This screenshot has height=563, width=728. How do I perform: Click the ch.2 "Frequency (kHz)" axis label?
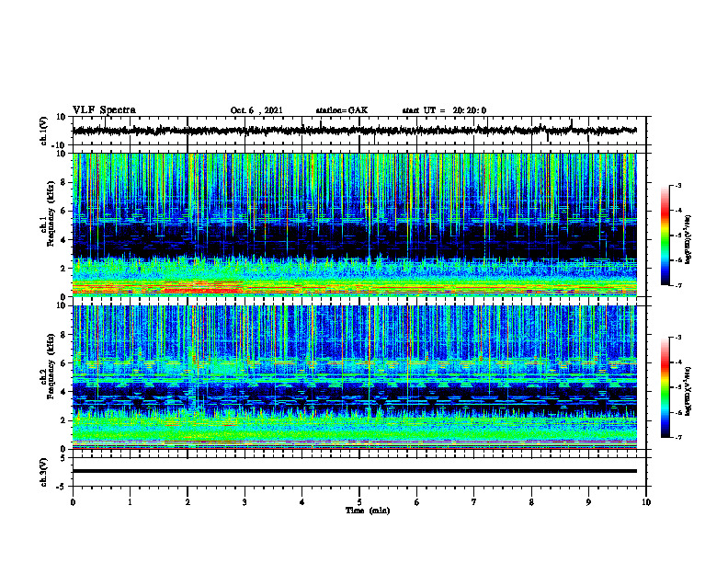[51, 366]
